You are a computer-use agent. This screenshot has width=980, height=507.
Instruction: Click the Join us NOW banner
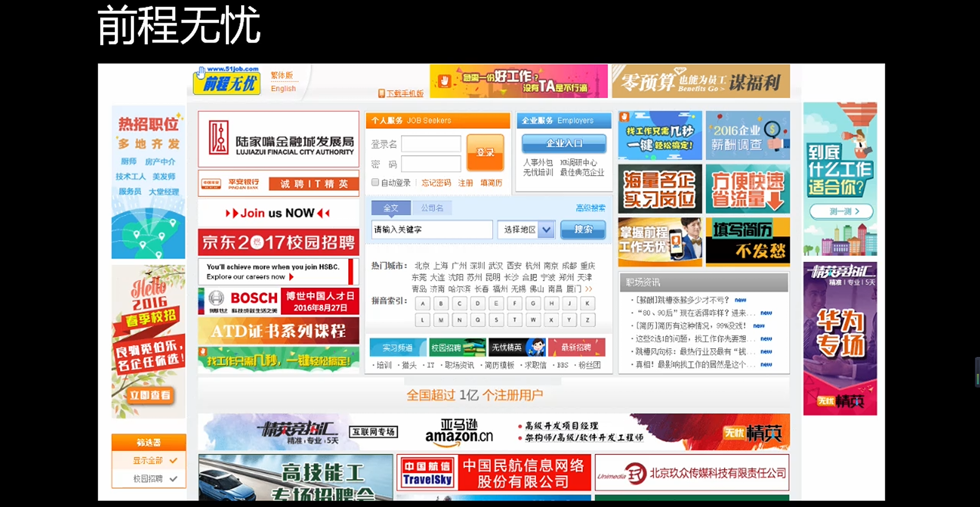[278, 213]
